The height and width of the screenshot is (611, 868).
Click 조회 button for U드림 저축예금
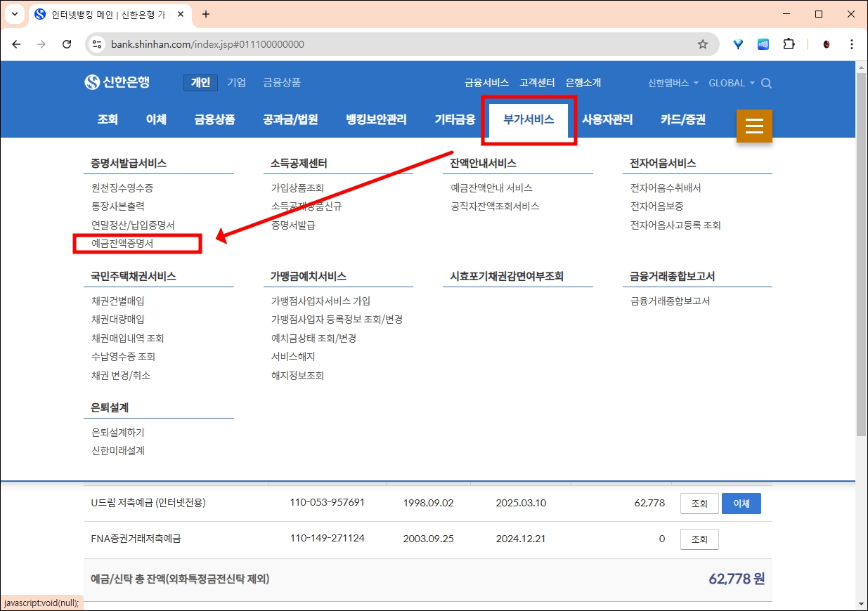pyautogui.click(x=699, y=504)
